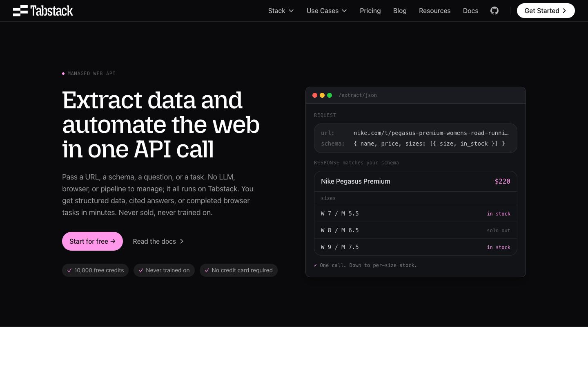
Task: Go to the Blog
Action: click(x=400, y=11)
